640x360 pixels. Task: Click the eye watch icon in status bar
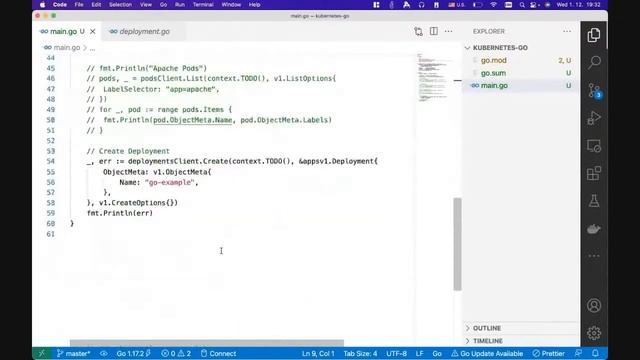point(104,353)
